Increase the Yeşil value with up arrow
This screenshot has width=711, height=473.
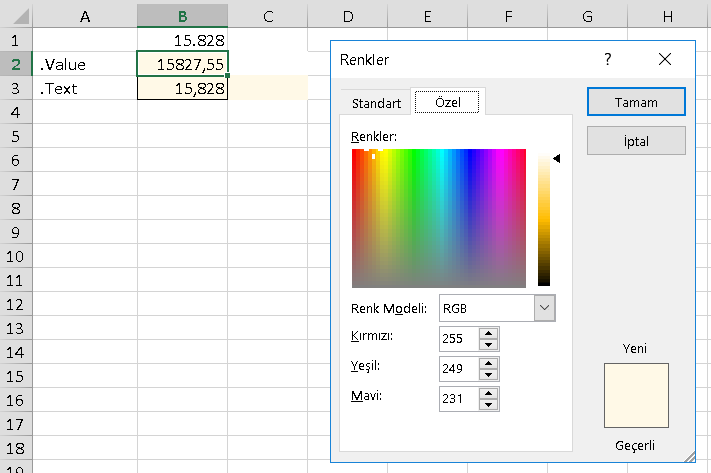(x=488, y=363)
